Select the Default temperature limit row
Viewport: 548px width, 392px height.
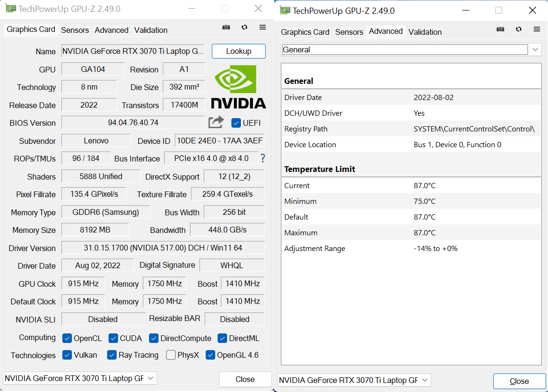(x=411, y=217)
